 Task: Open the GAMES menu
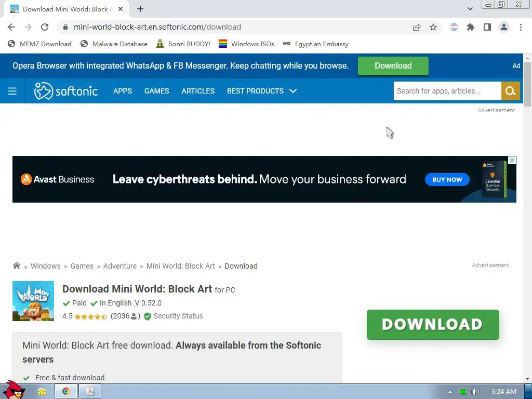[156, 91]
